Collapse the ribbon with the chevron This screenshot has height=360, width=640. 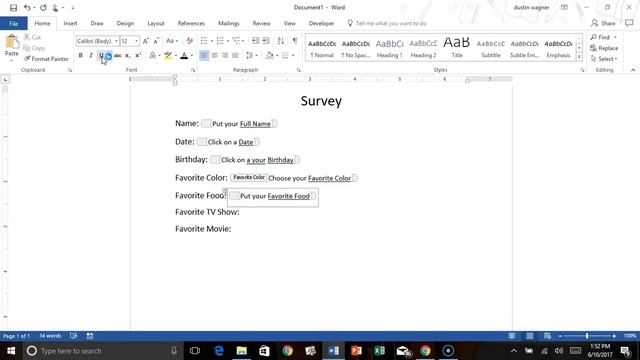633,70
